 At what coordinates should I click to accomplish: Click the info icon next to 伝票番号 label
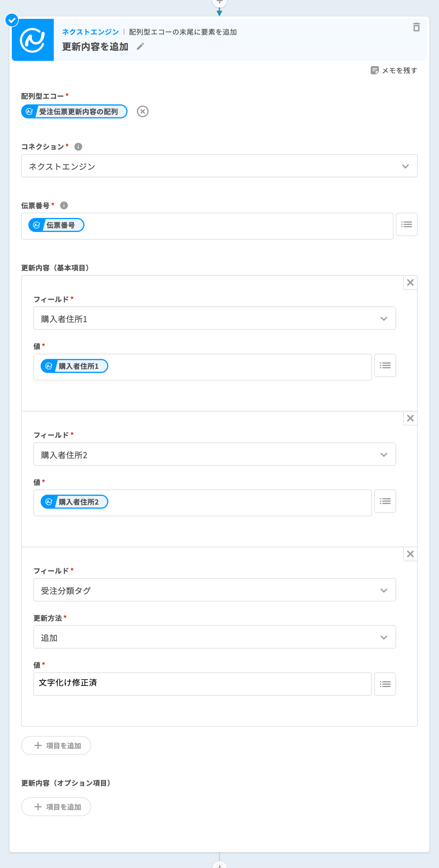(64, 205)
